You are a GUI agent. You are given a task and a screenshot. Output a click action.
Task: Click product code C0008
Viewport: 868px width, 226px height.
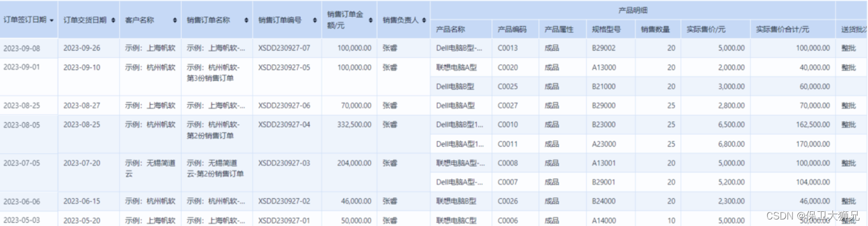[507, 163]
